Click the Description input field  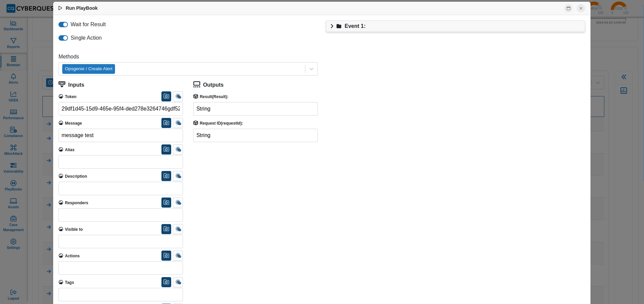(x=121, y=188)
